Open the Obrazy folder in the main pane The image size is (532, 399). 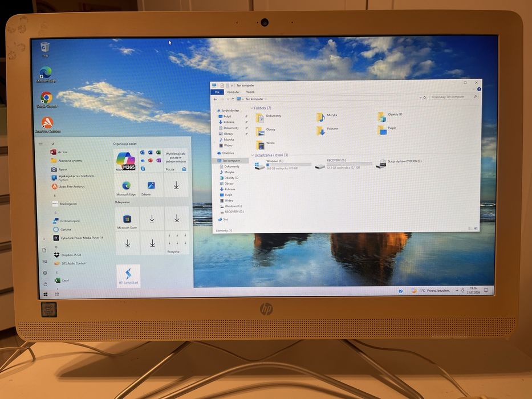tap(265, 131)
